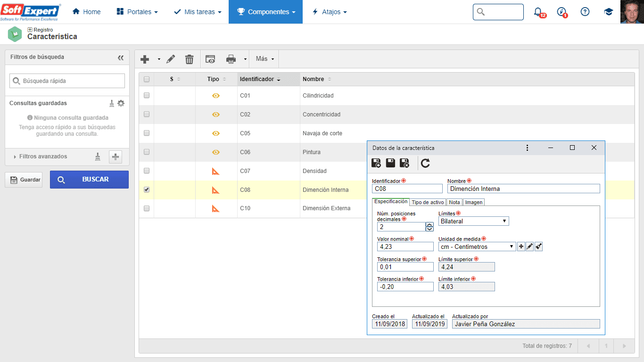Open the Portales menu
The image size is (644, 362).
pyautogui.click(x=137, y=12)
